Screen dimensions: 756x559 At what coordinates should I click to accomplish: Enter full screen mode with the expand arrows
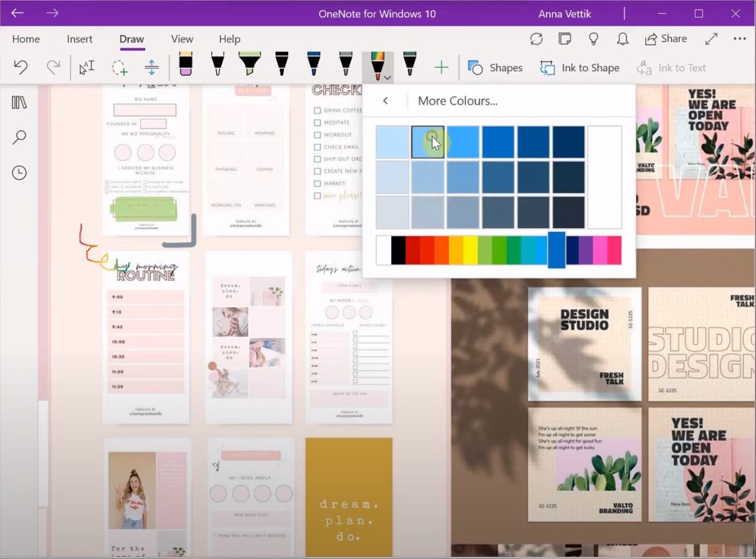711,39
